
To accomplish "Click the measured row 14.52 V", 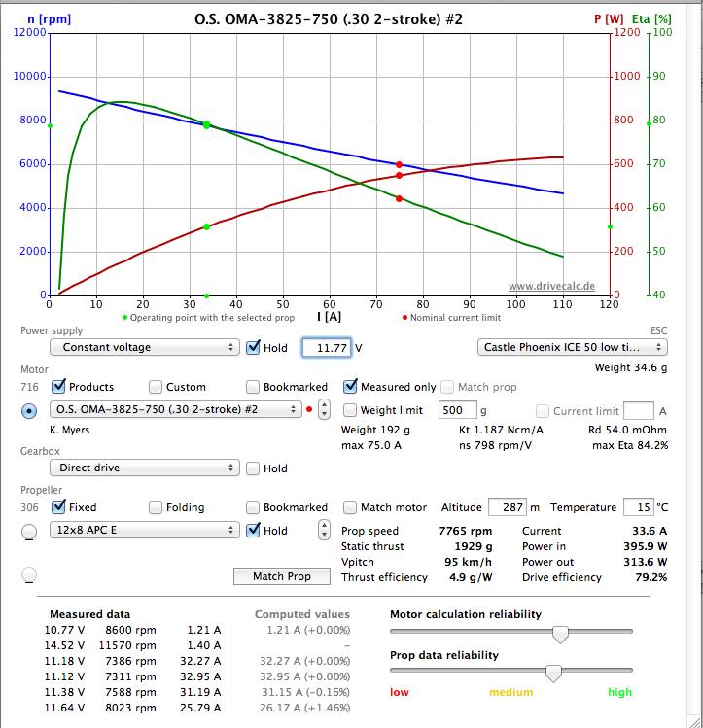I will point(133,645).
